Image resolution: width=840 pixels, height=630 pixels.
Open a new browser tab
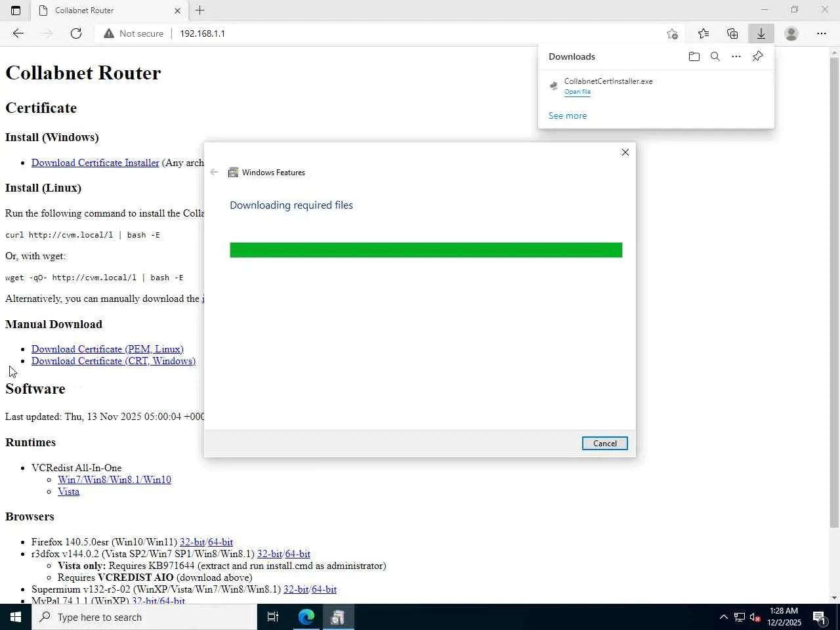point(200,10)
